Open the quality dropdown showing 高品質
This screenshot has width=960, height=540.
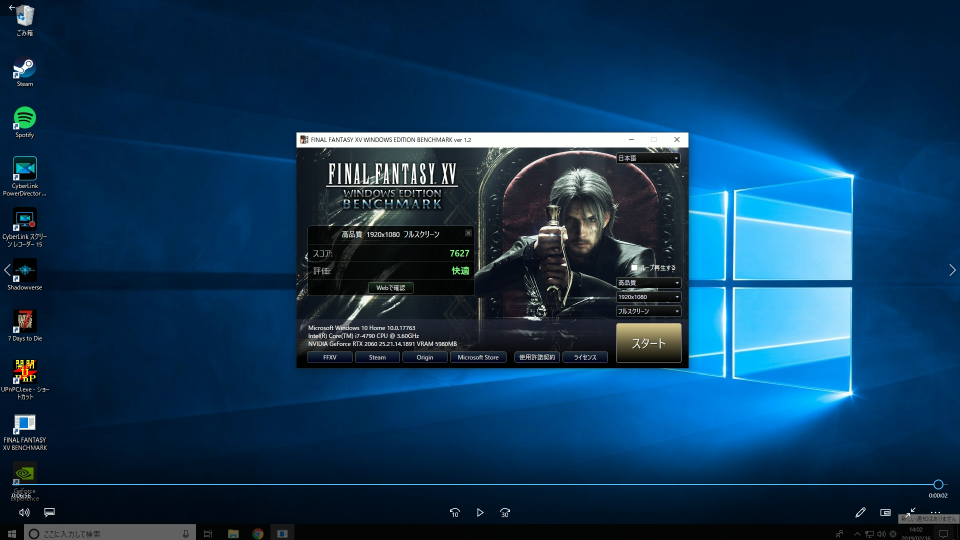pyautogui.click(x=648, y=283)
